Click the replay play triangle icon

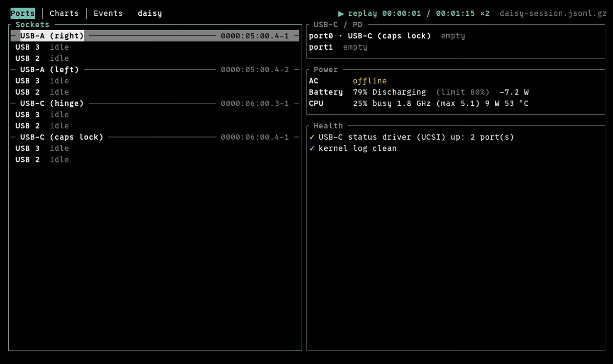(x=341, y=13)
